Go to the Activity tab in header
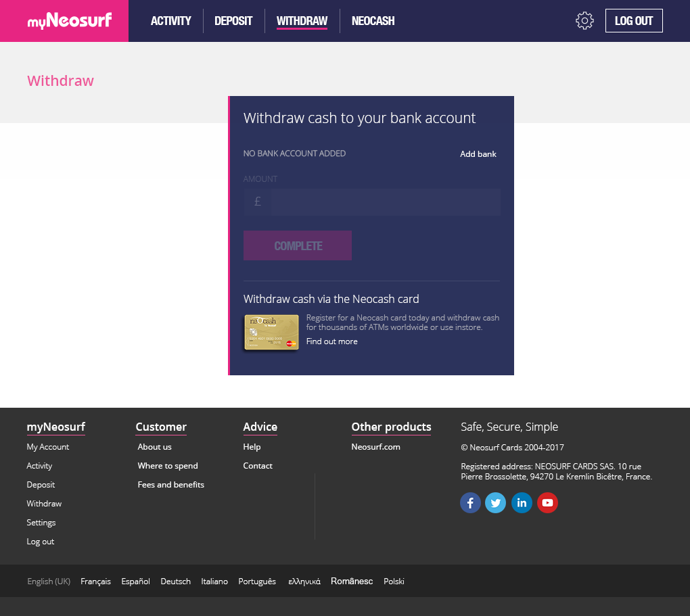This screenshot has height=616, width=690. tap(170, 21)
